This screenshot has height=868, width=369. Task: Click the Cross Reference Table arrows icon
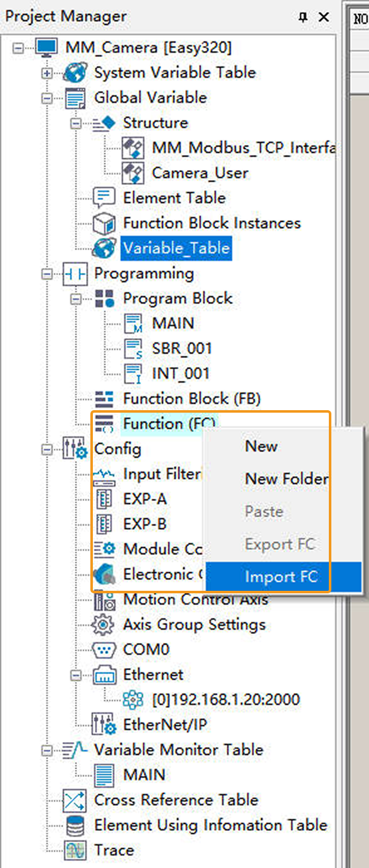point(75,800)
